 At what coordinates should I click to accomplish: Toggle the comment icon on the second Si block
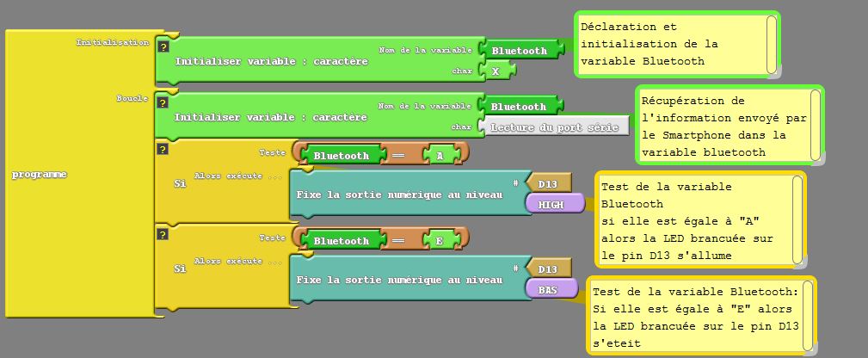click(162, 235)
